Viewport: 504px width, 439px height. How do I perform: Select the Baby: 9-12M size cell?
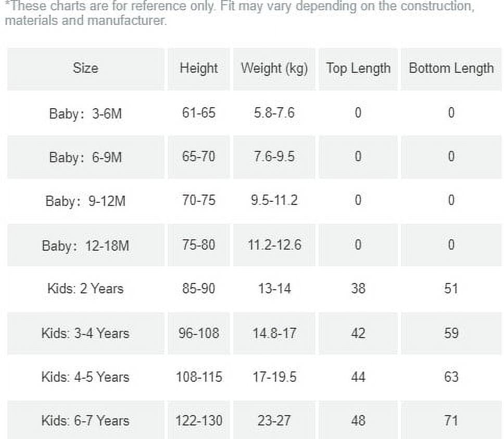[85, 201]
